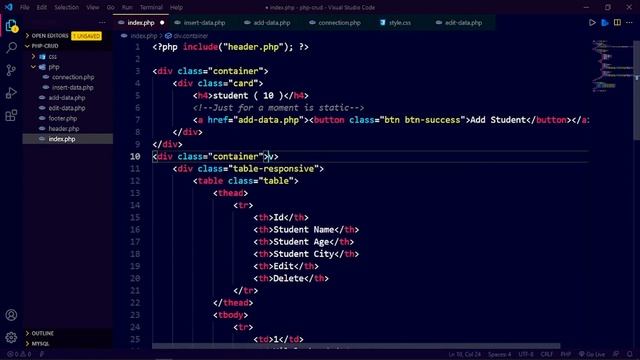
Task: Change encoding via UTF-8 status item
Action: click(x=526, y=354)
